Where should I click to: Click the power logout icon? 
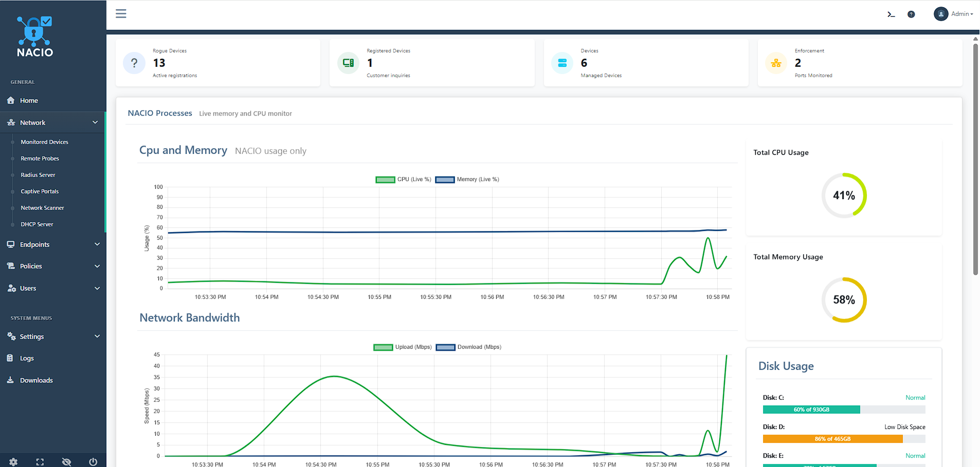pyautogui.click(x=93, y=462)
